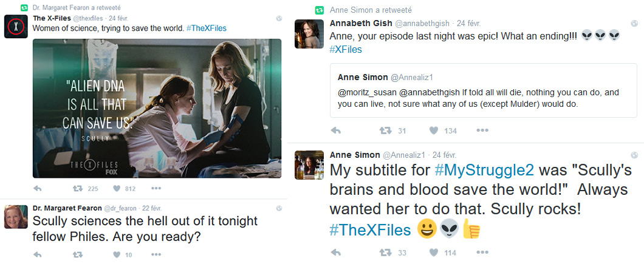
Task: Like Dr. Margaret Fearon's tweet with 10 likes
Action: click(113, 254)
